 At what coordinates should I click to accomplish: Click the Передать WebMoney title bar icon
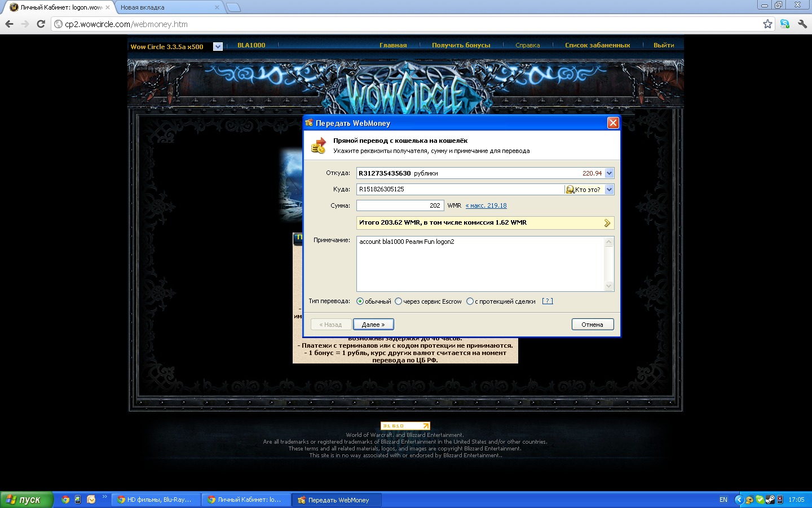click(x=309, y=123)
